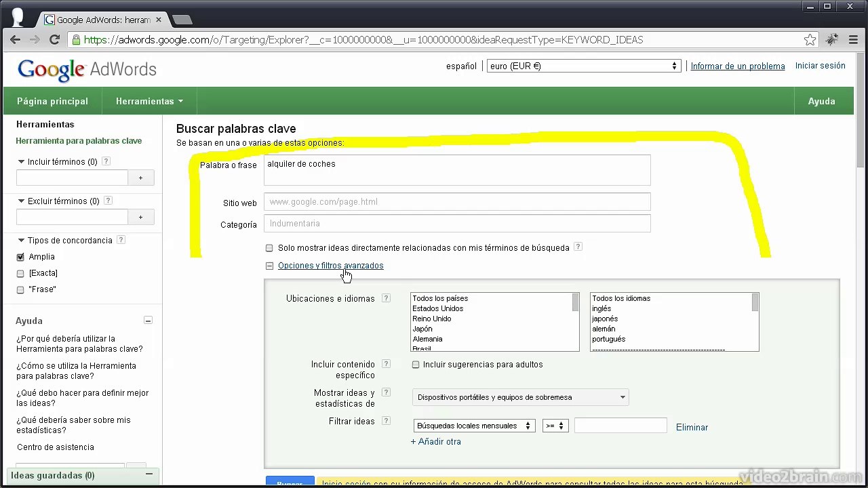The height and width of the screenshot is (488, 868).
Task: Select Reino Unido in the countries list
Action: [x=432, y=319]
